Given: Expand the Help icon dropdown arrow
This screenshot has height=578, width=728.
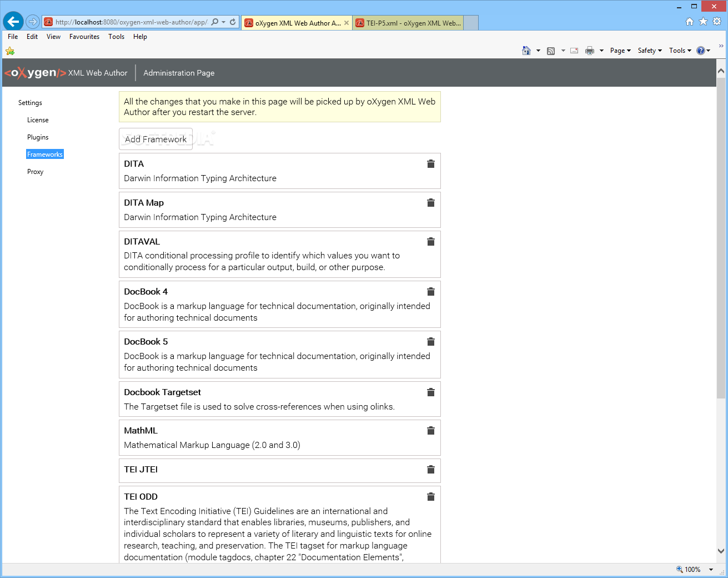Looking at the screenshot, I should (x=709, y=51).
